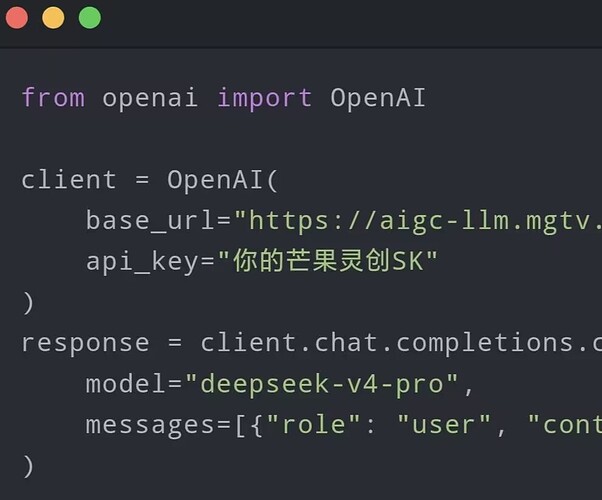Click 'OpenAI' class name after import

coord(378,98)
